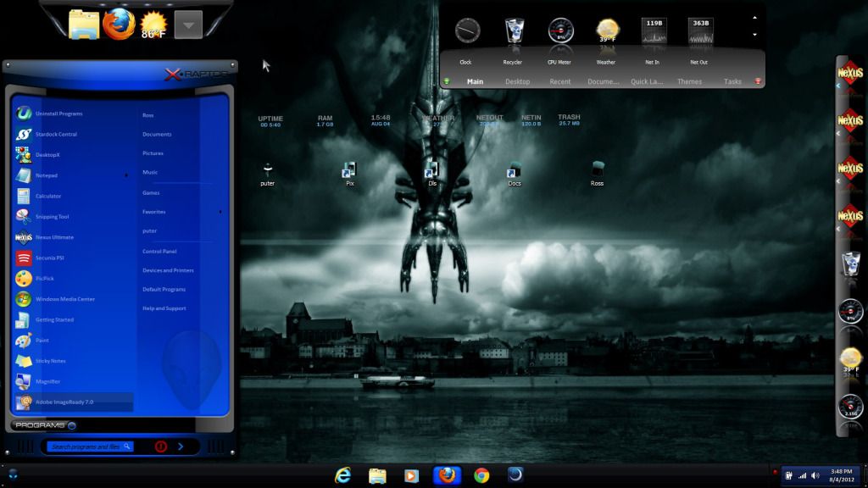The width and height of the screenshot is (868, 488).
Task: Open Windows Media Player from the taskbar
Action: [411, 475]
